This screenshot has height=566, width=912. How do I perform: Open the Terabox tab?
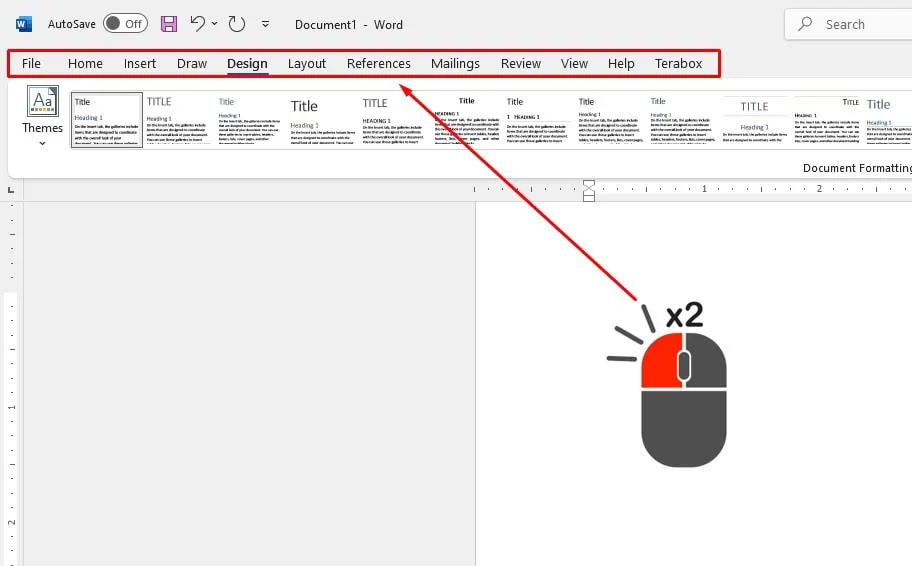678,63
